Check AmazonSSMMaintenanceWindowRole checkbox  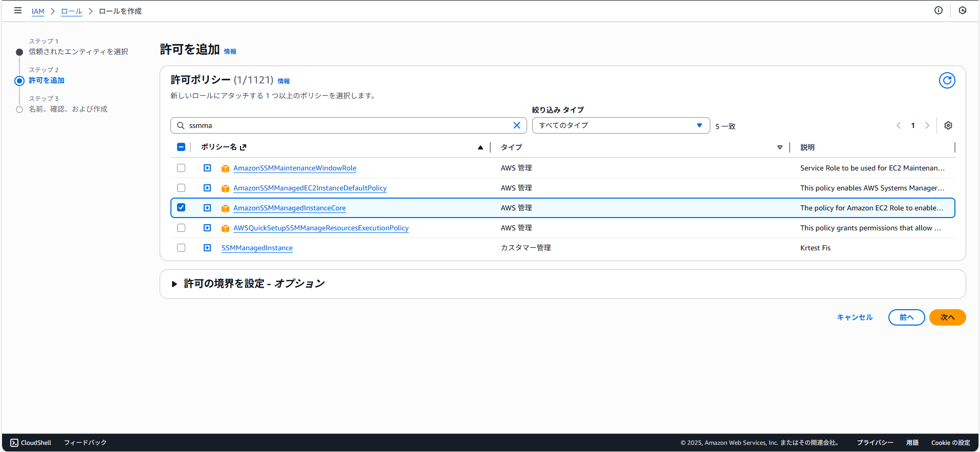pyautogui.click(x=181, y=168)
